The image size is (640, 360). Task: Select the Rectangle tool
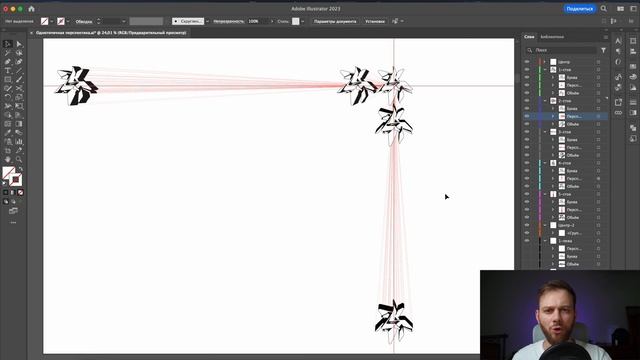point(8,80)
